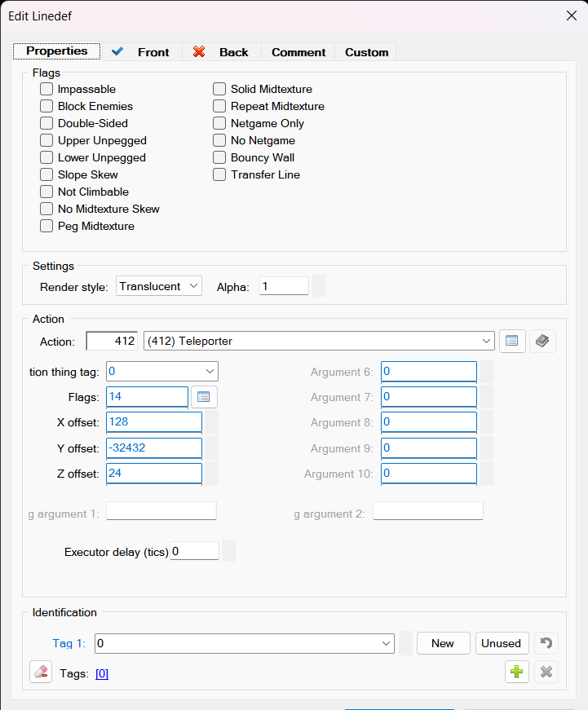Click the string argument 1 field
The width and height of the screenshot is (588, 710).
point(161,511)
